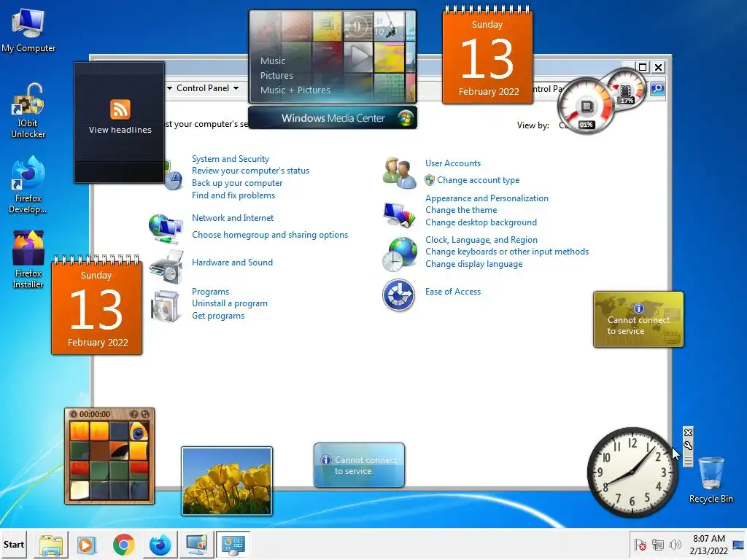The height and width of the screenshot is (560, 747).
Task: Close the clock gadget with its X button
Action: pos(688,432)
